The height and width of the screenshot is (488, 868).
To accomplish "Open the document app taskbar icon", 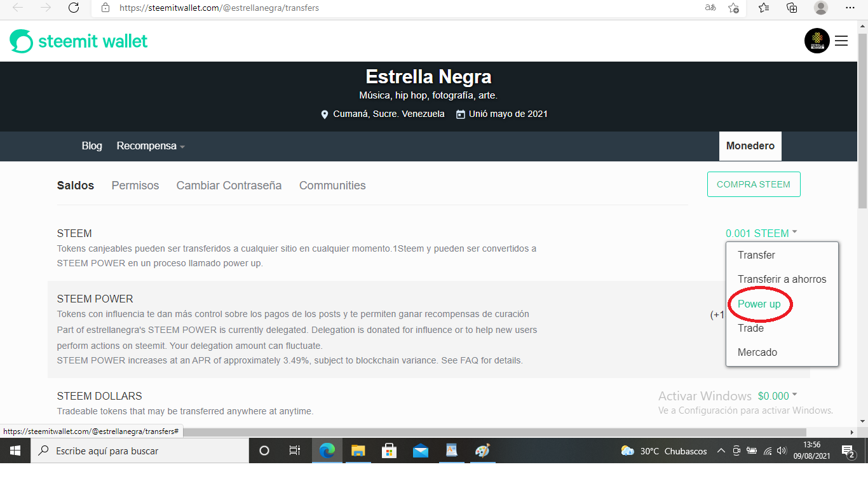I will 451,451.
